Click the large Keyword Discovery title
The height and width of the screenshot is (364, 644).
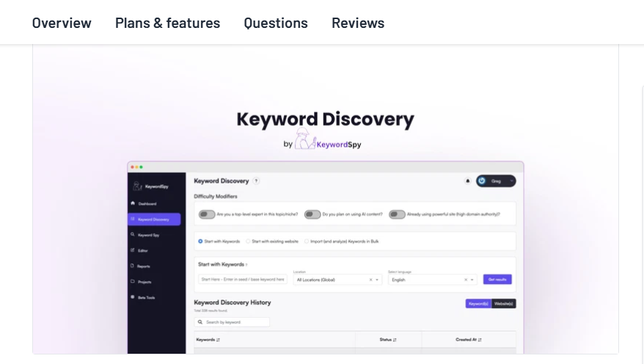(x=325, y=119)
